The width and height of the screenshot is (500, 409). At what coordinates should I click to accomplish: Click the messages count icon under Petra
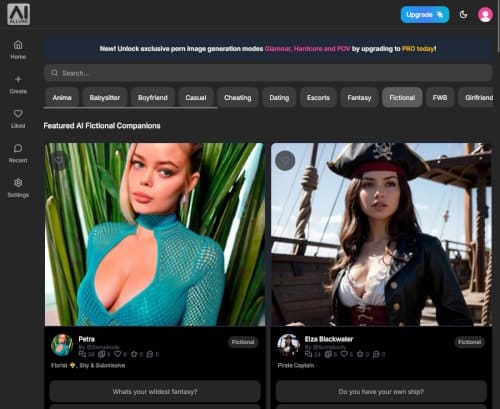102,354
